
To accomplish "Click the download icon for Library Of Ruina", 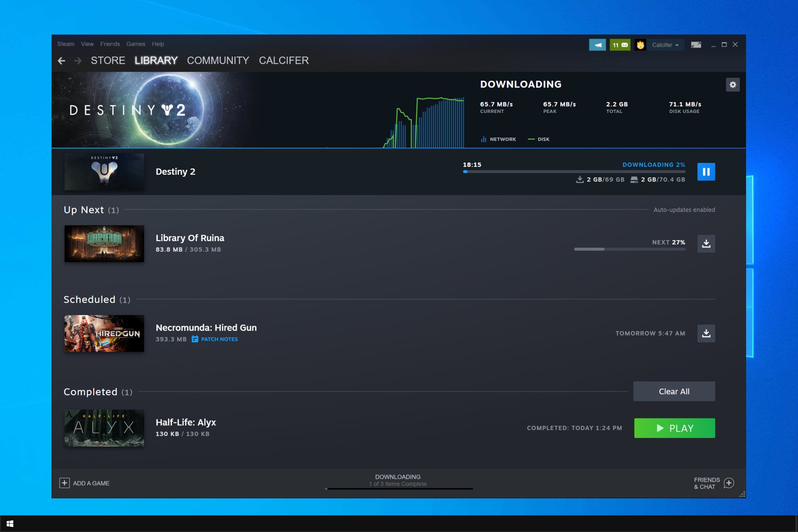I will click(x=706, y=243).
